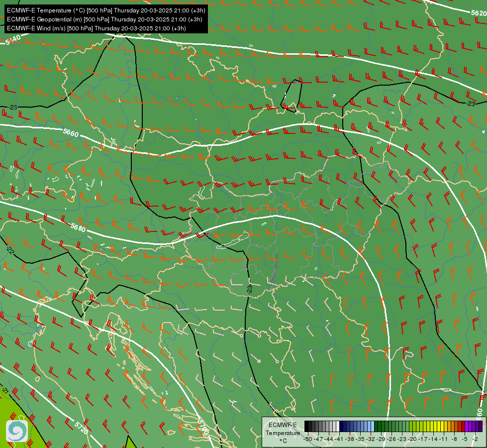
Task: Click the 5620 geopotential contour label
Action: (x=479, y=13)
